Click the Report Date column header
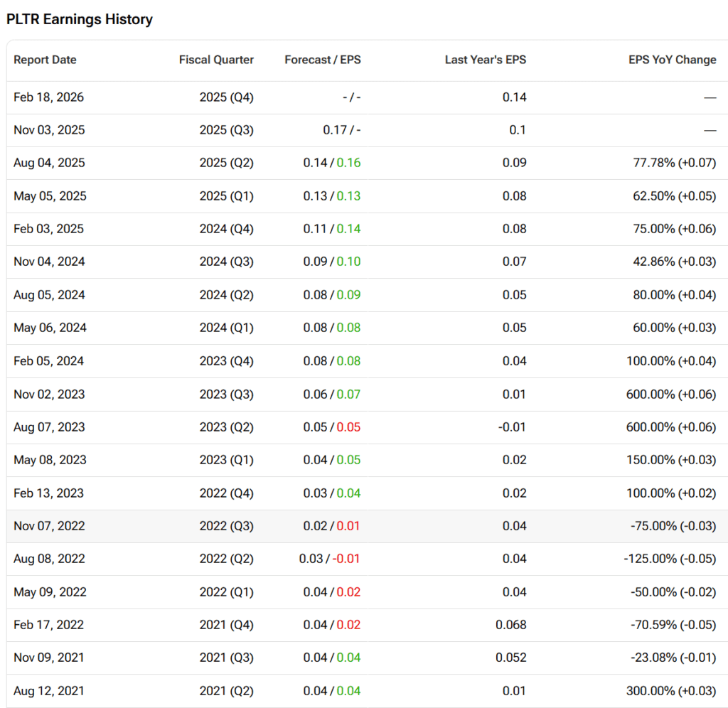The image size is (728, 708). pos(45,60)
